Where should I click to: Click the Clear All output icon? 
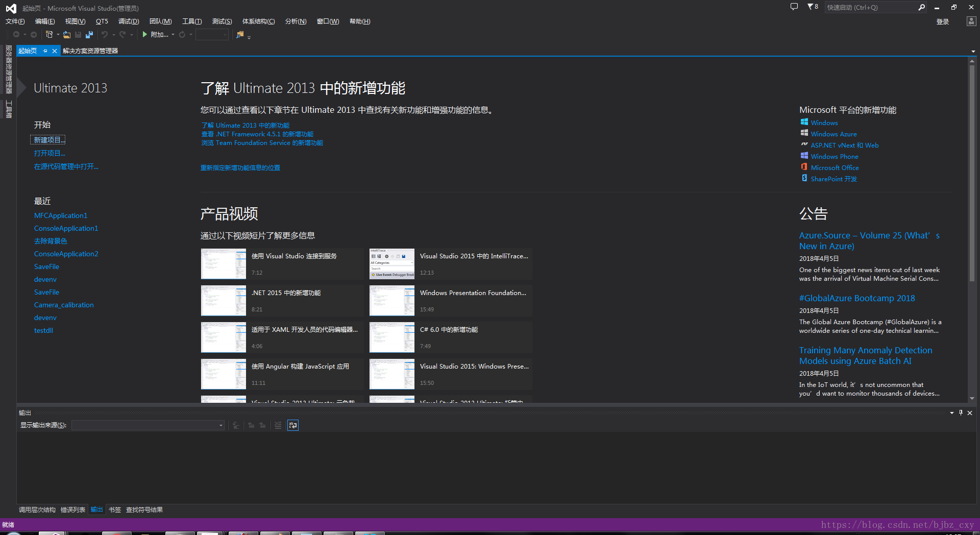click(x=278, y=425)
